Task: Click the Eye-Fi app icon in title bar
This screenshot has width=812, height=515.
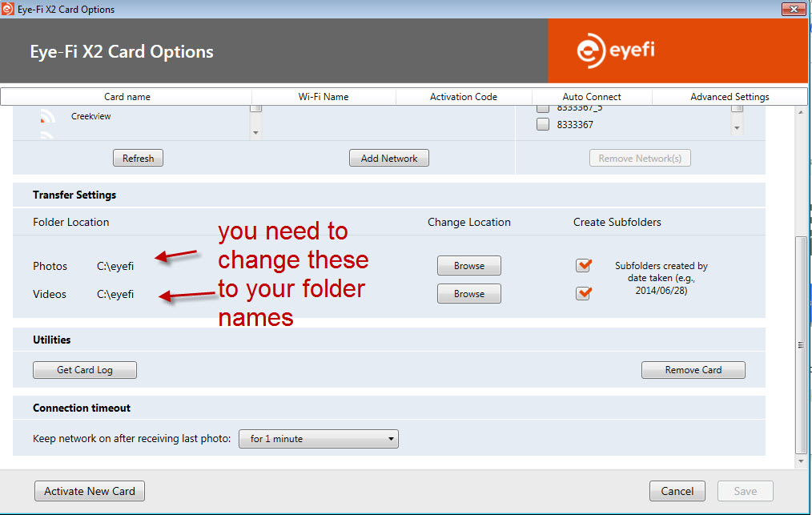Action: click(7, 9)
